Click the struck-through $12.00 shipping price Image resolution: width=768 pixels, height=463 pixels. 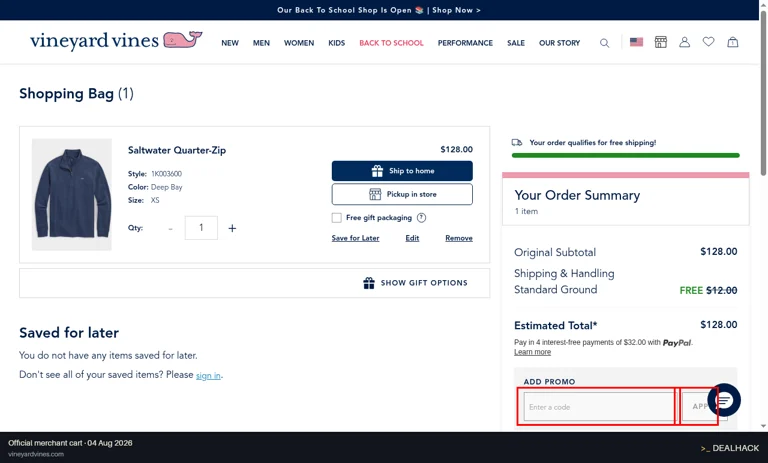721,291
